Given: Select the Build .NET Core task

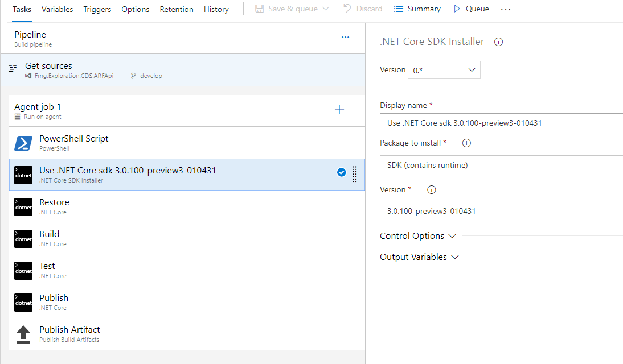Looking at the screenshot, I should [187, 238].
